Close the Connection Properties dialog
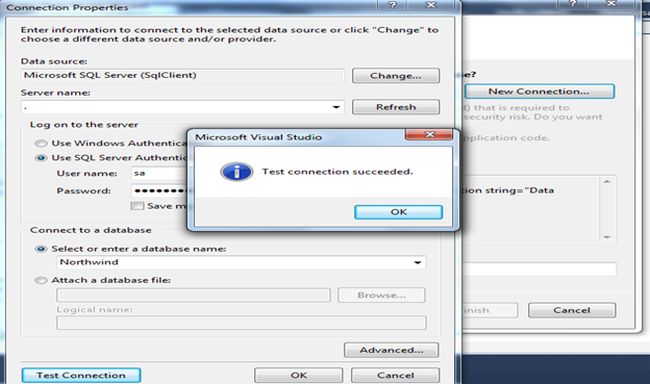The image size is (650, 384). point(432,5)
